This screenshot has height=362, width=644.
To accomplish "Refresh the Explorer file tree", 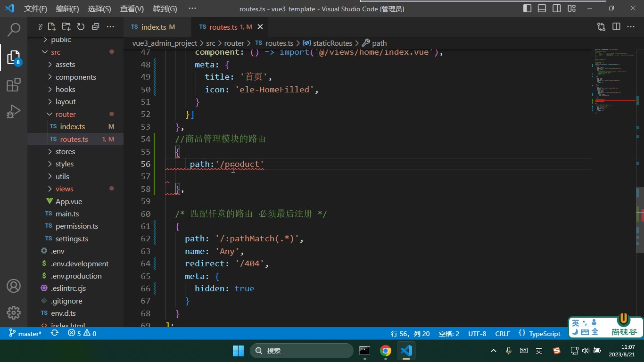I will (81, 27).
